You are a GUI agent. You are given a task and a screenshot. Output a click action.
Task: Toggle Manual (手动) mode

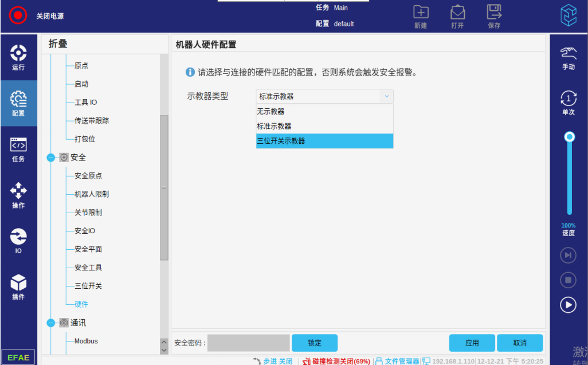568,57
